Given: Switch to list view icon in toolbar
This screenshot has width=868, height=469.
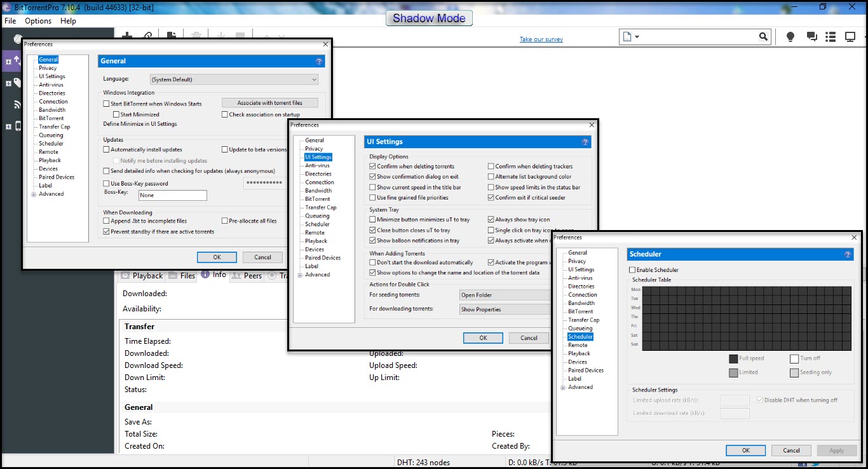Looking at the screenshot, I should click(x=831, y=37).
